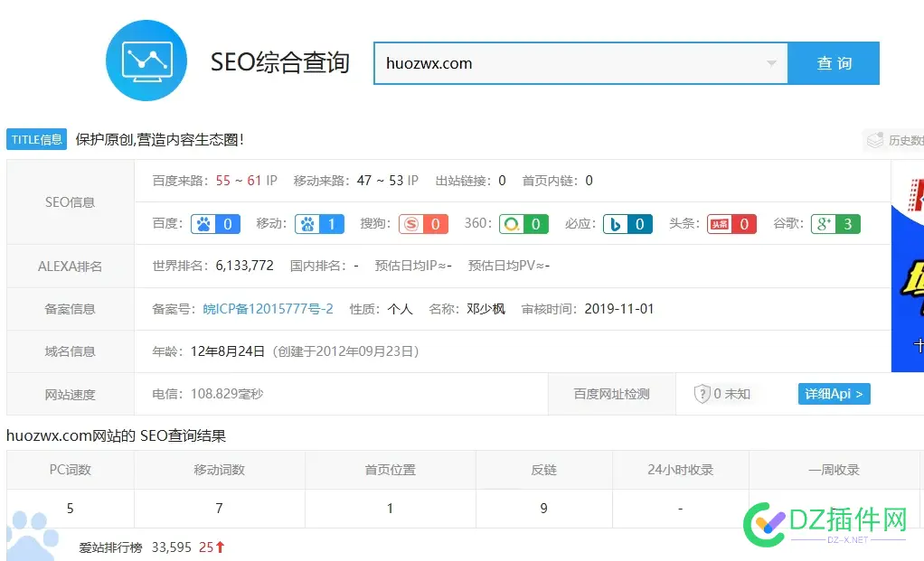The width and height of the screenshot is (924, 561).
Task: Expand the domain history dropdown in the search box
Action: click(770, 63)
